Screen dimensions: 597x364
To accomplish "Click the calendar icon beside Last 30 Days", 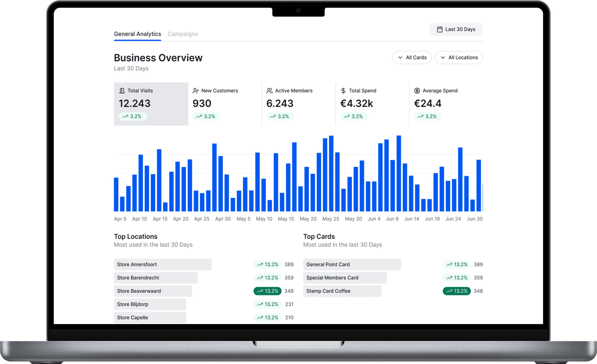I will [440, 29].
